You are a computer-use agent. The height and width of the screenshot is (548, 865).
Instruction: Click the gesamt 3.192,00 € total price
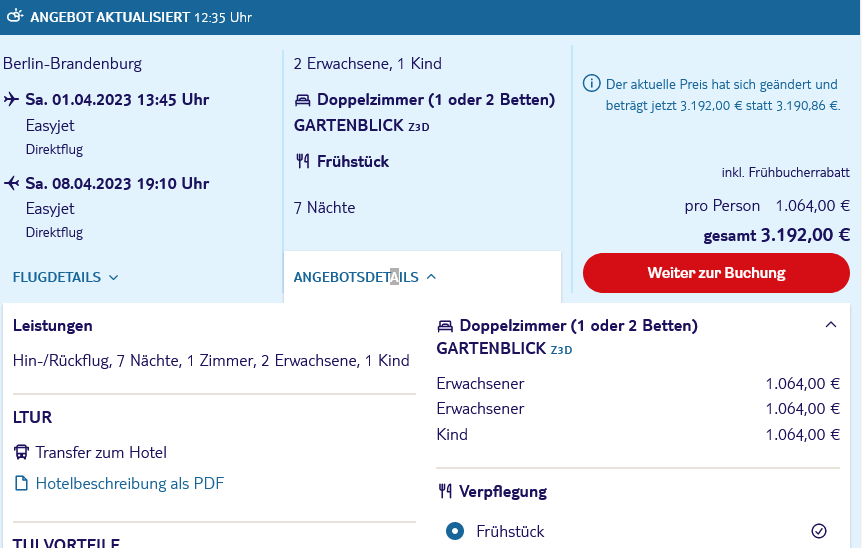click(x=776, y=235)
